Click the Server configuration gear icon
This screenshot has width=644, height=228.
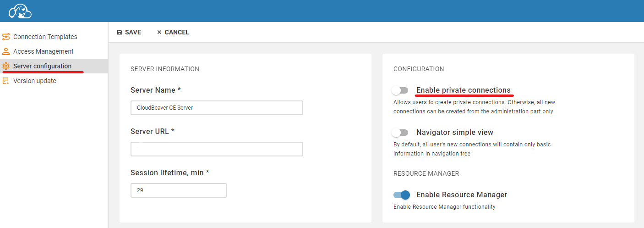click(6, 66)
